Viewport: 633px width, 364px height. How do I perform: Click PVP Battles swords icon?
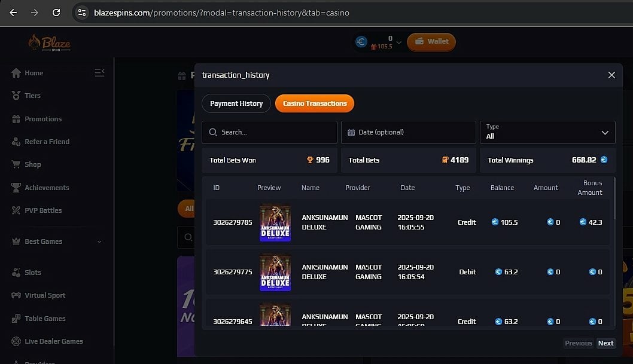(16, 210)
